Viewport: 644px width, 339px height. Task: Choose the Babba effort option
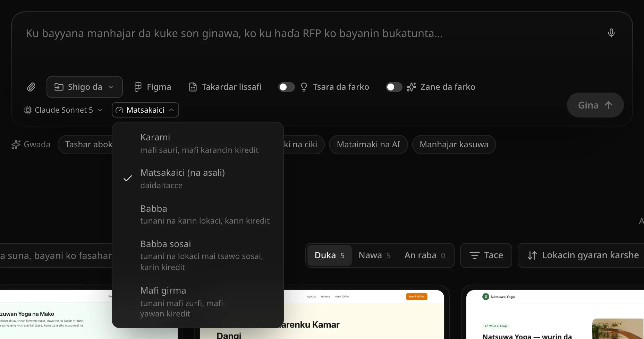click(x=198, y=214)
